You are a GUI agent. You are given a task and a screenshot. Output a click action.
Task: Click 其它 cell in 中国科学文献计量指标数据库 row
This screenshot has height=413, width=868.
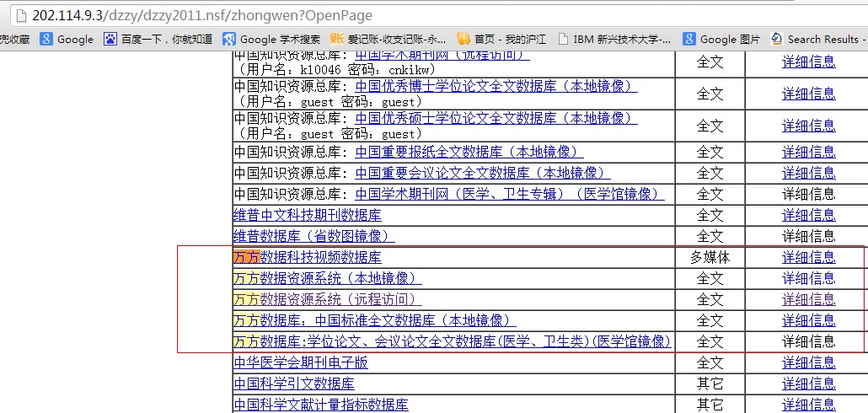point(710,405)
